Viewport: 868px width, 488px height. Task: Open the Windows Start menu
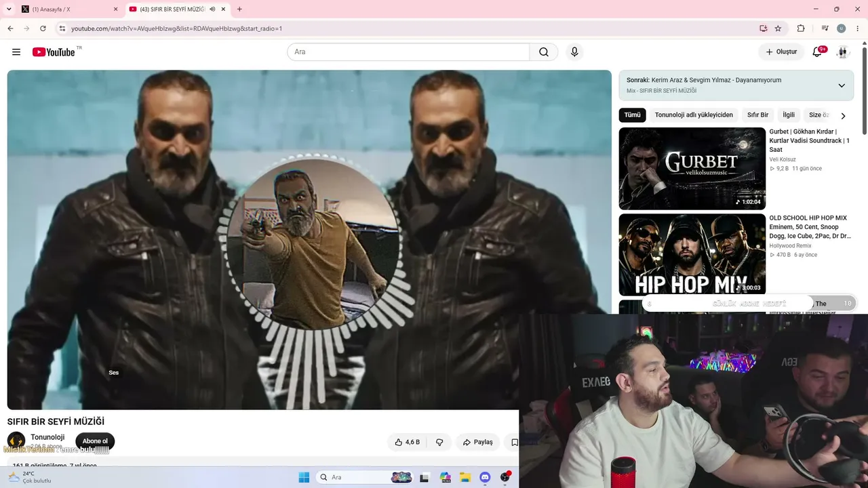(x=304, y=477)
